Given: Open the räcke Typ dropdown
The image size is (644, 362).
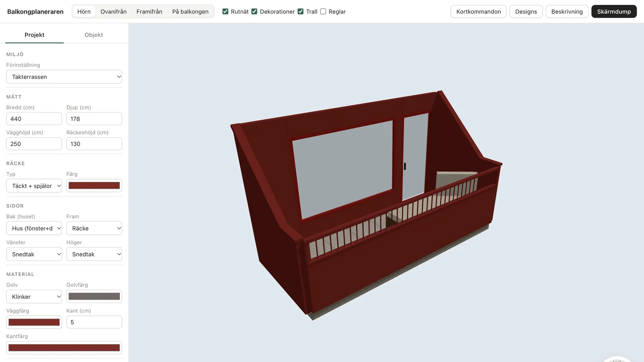Looking at the screenshot, I should [34, 186].
